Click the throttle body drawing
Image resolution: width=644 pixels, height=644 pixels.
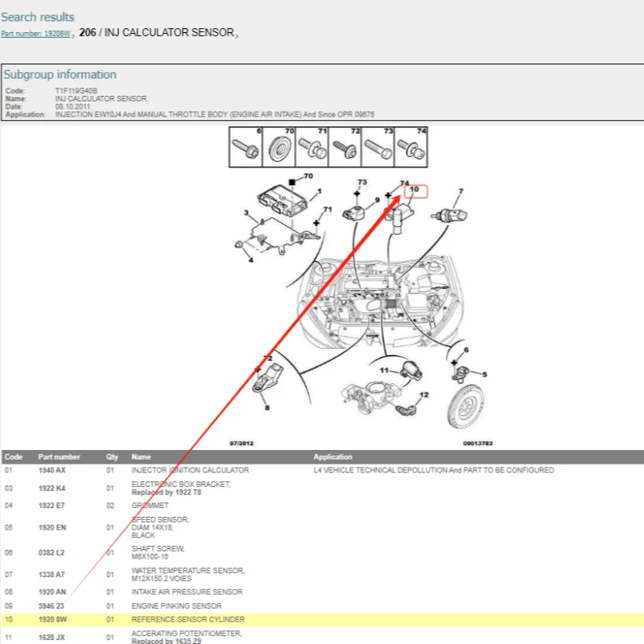[371, 396]
